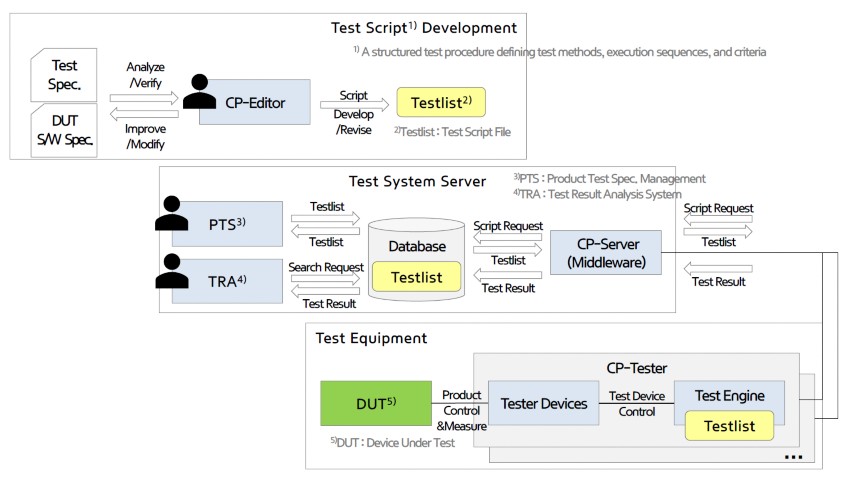The width and height of the screenshot is (850, 479).
Task: Click the left arrow above 'Improve /Modify'
Action: click(144, 114)
